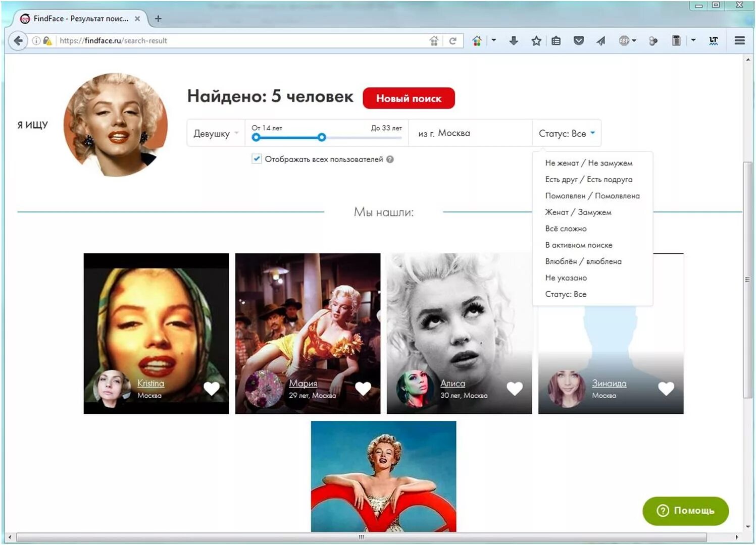Click the horizontal scrollbar at bottom
Screen dimensions: 756x545
[362, 537]
